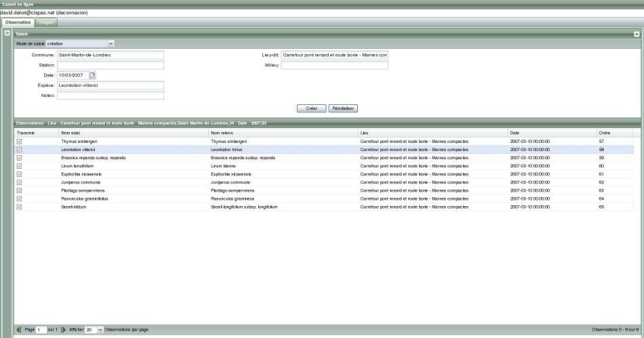Viewport: 644px width, 338px height.
Task: Toggle Transmis checkbox for Linum tenuifolium
Action: pyautogui.click(x=20, y=165)
